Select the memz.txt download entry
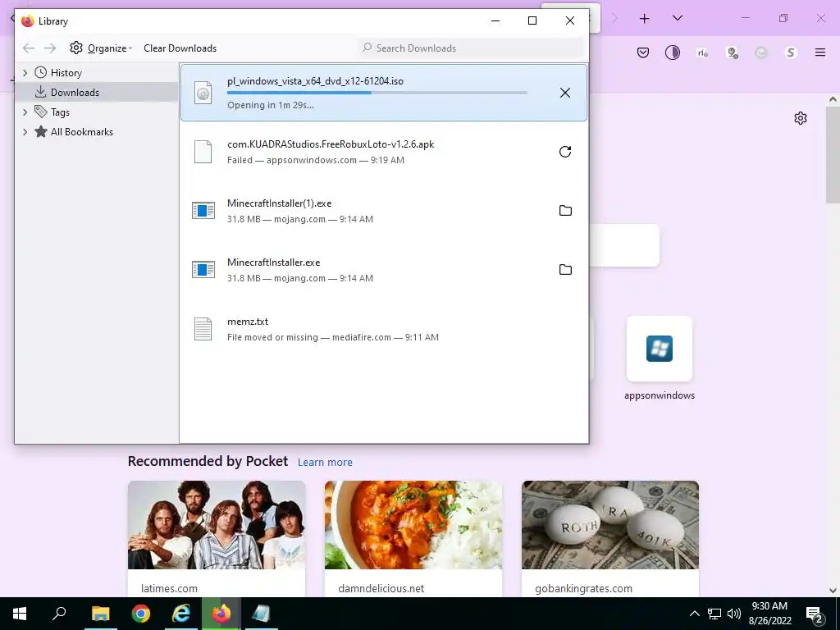 384,329
